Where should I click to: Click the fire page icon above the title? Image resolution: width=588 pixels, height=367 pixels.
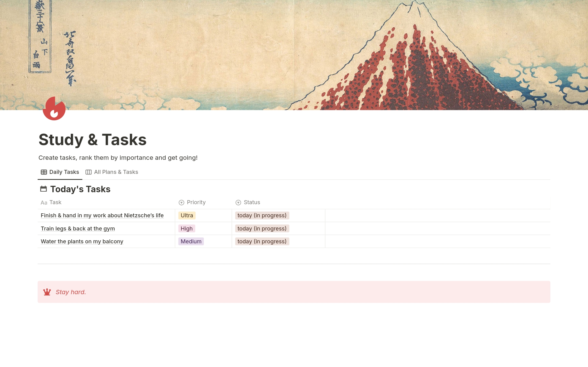tap(54, 108)
